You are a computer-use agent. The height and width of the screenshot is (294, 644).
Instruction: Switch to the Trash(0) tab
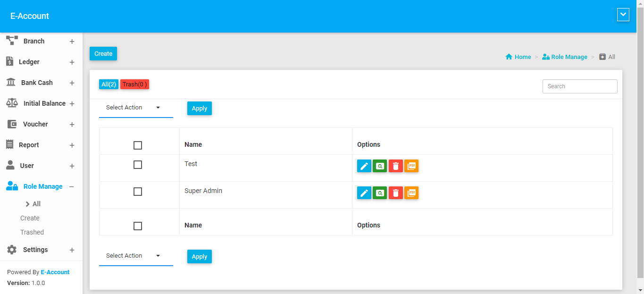(x=134, y=84)
